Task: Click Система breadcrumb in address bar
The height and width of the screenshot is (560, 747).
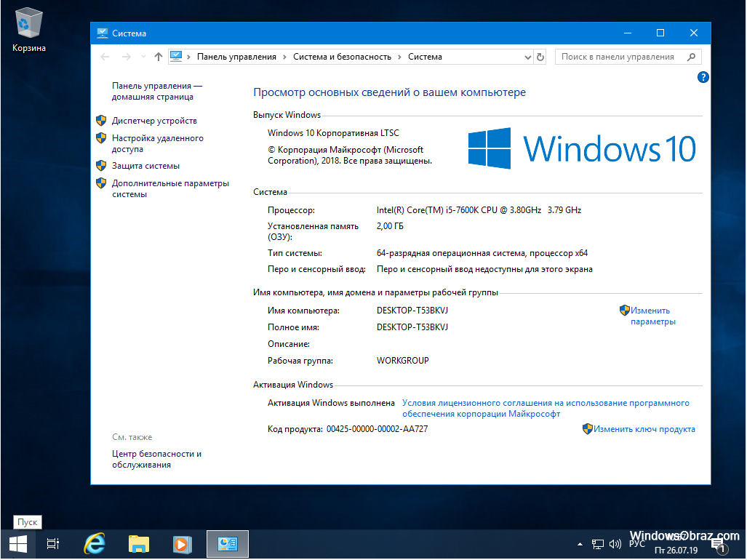Action: click(x=425, y=57)
